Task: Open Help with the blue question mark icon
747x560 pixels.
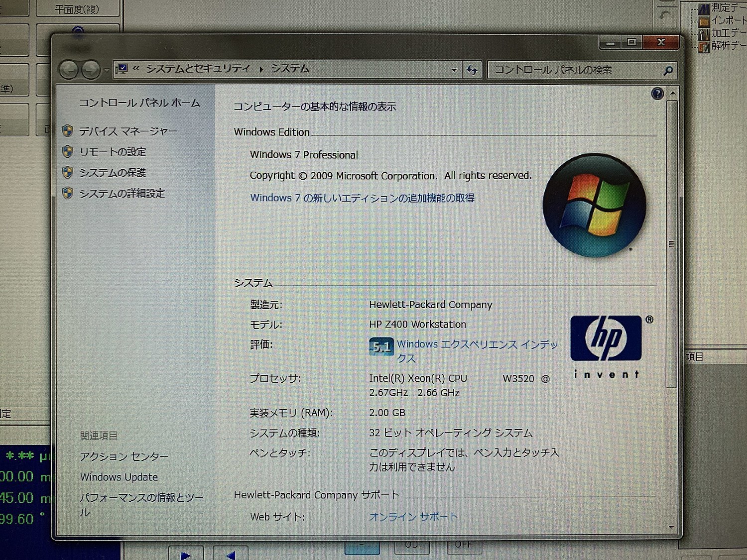Action: point(657,94)
